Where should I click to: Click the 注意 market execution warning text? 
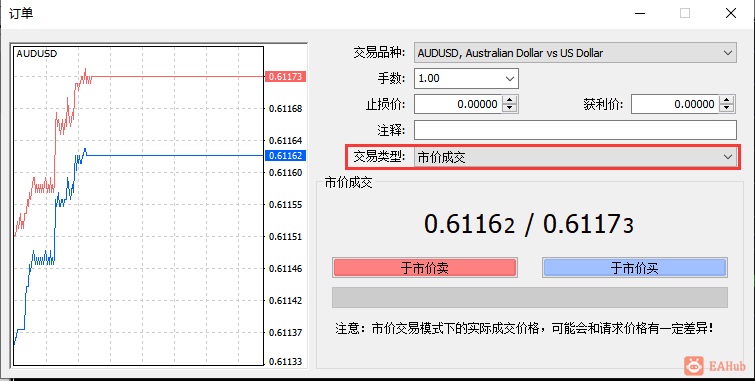524,329
